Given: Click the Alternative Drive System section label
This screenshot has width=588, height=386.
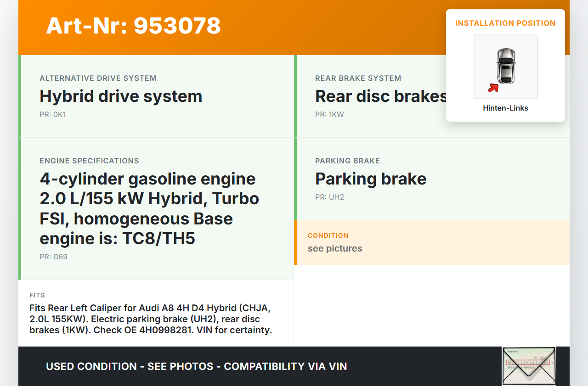Looking at the screenshot, I should pyautogui.click(x=98, y=78).
